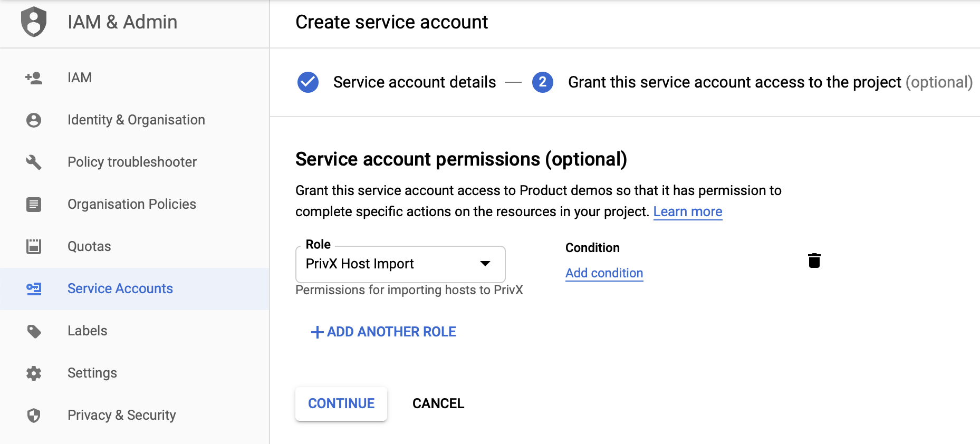Click the Organisation Policies document icon
Image resolution: width=980 pixels, height=444 pixels.
point(34,204)
